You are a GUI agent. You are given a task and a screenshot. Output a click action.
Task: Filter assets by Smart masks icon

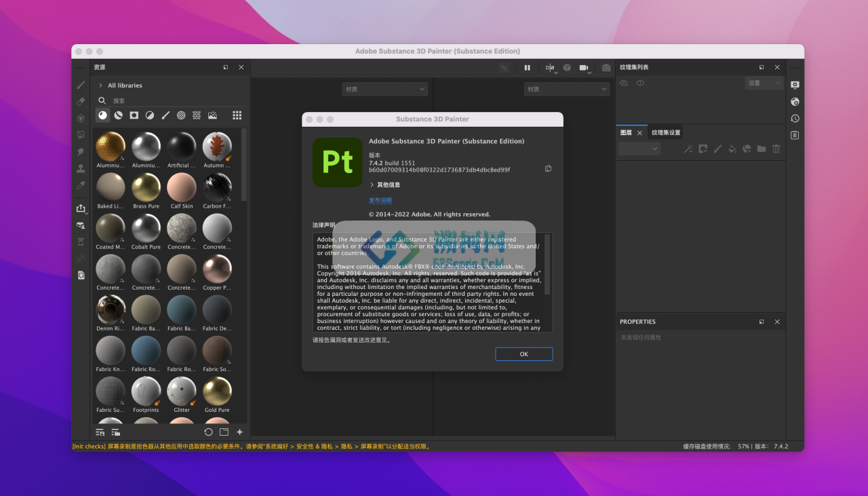(x=134, y=115)
